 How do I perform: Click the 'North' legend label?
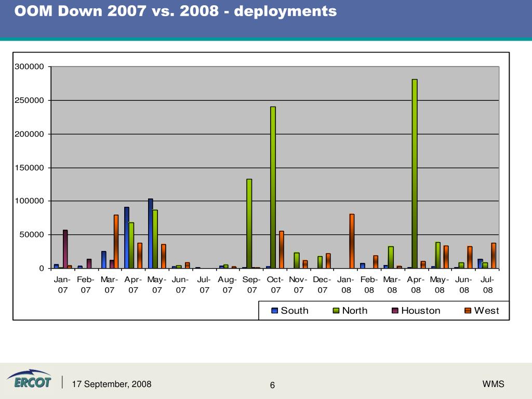354,311
